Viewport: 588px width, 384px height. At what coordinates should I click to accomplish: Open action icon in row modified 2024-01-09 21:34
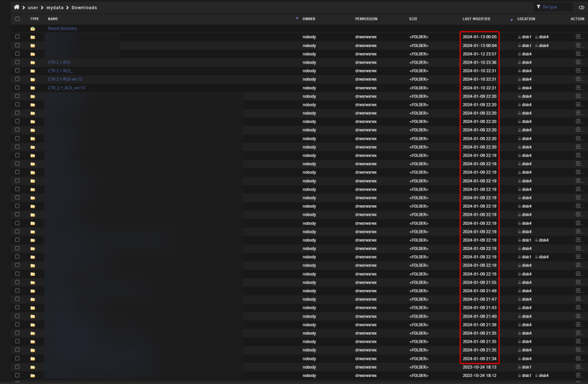[578, 359]
